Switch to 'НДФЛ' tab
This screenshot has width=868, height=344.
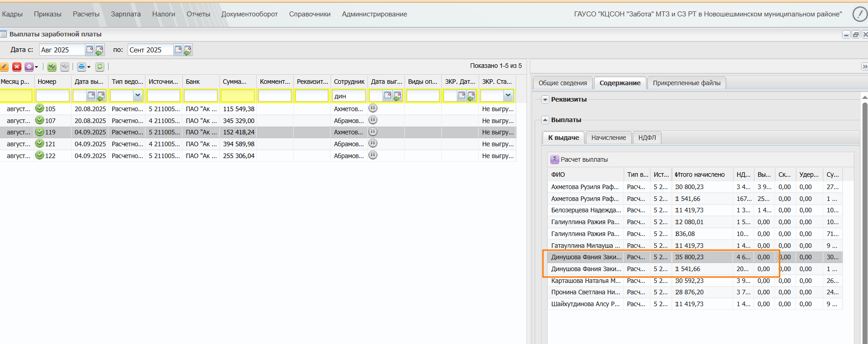(647, 138)
